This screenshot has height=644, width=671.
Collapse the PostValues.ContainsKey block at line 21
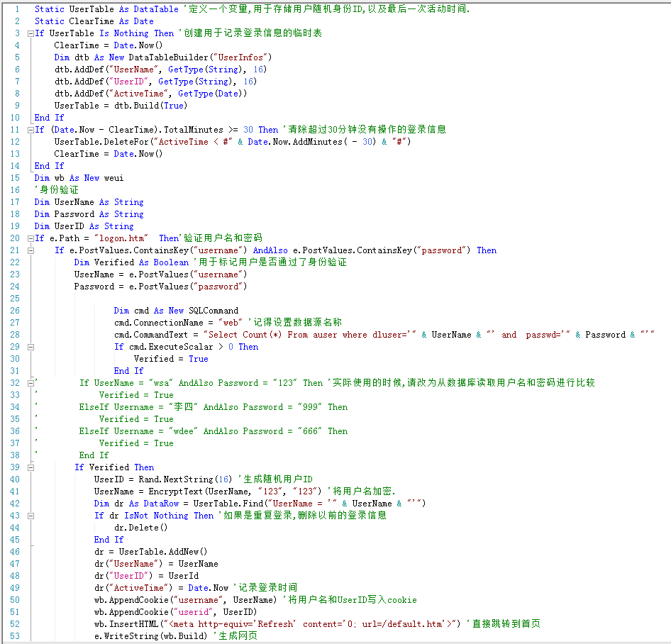click(30, 251)
